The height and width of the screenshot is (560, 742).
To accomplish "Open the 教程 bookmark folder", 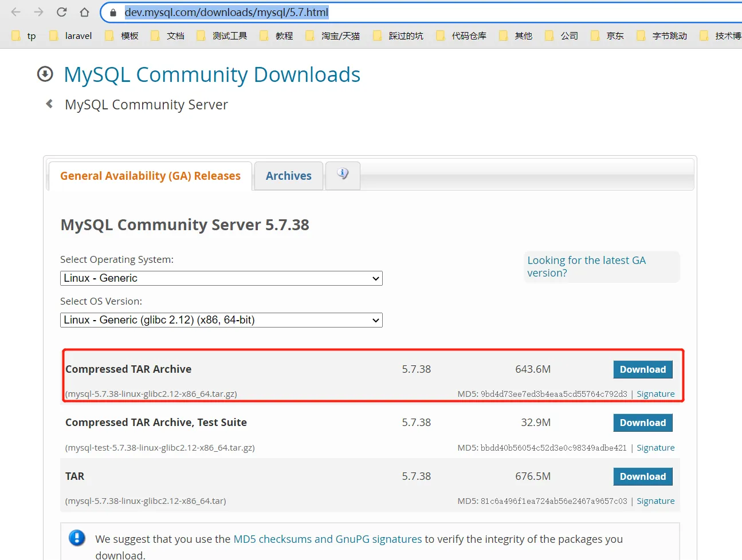I will (x=276, y=36).
